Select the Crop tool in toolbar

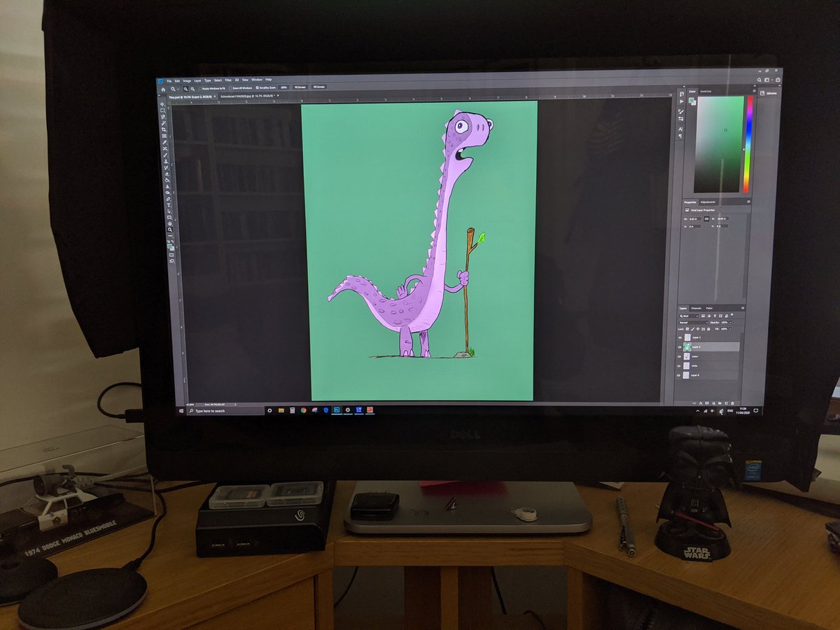(x=164, y=129)
